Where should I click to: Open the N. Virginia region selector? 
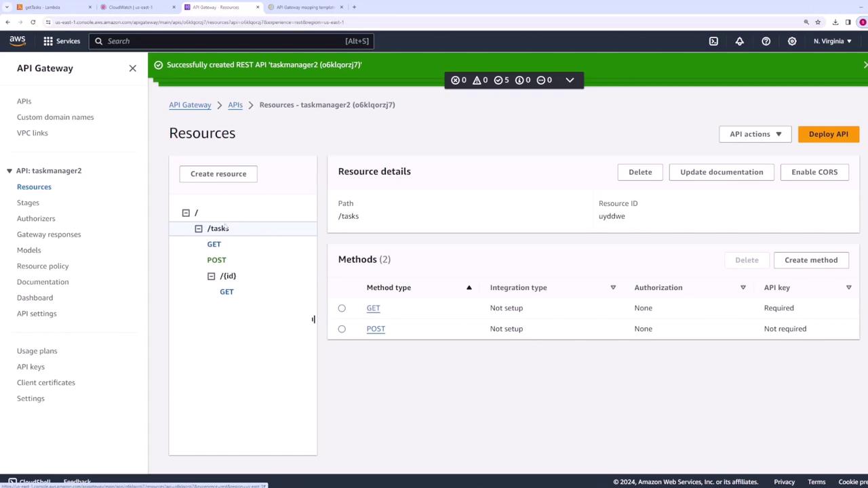tap(833, 41)
